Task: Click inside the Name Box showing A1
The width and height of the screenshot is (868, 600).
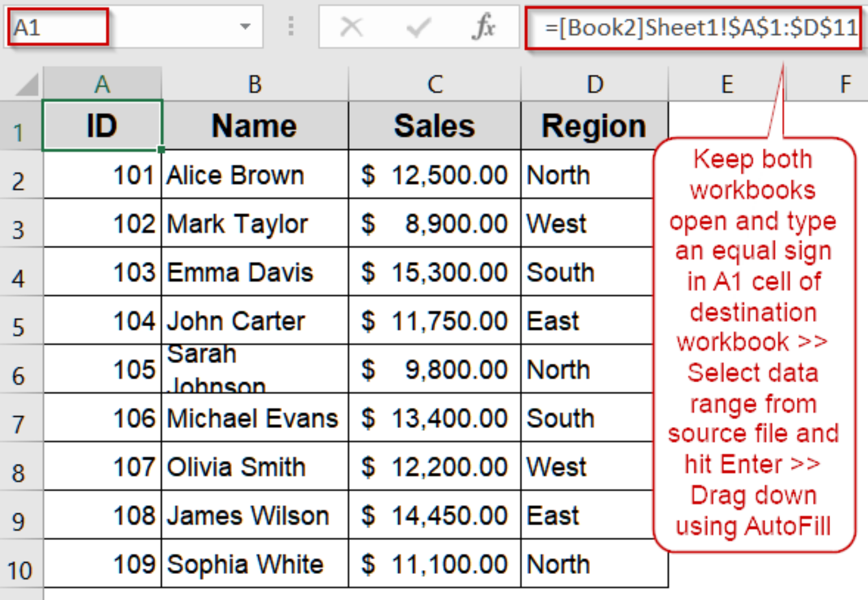Action: tap(57, 25)
